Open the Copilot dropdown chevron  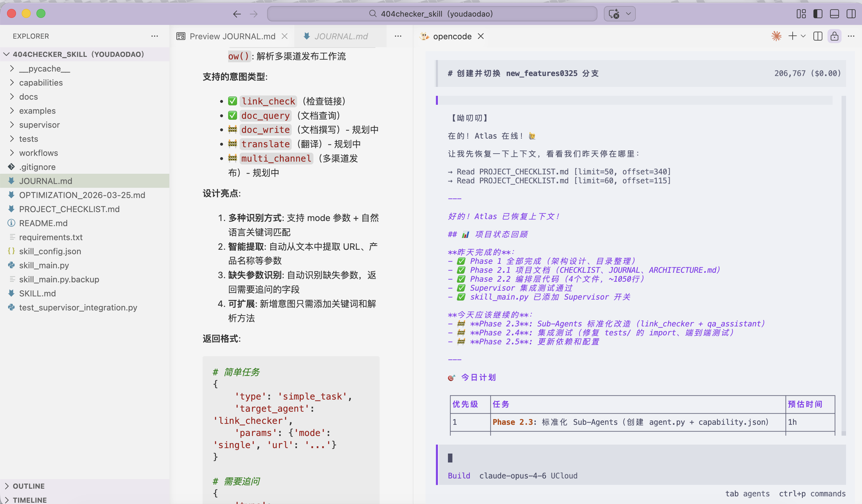coord(628,14)
